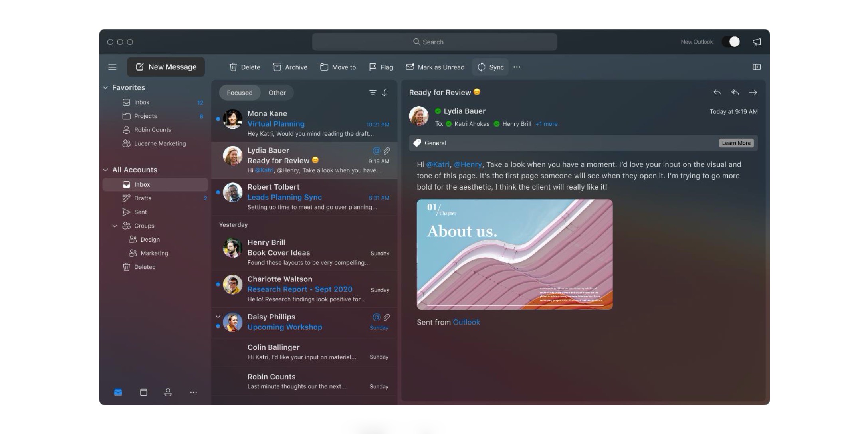The height and width of the screenshot is (434, 868).
Task: Expand the Groups folder in sidebar
Action: click(115, 225)
